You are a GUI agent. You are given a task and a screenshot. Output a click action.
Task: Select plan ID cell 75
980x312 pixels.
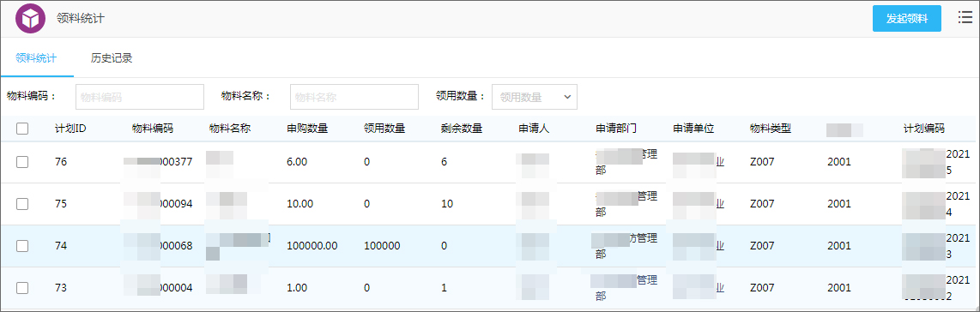tap(61, 203)
